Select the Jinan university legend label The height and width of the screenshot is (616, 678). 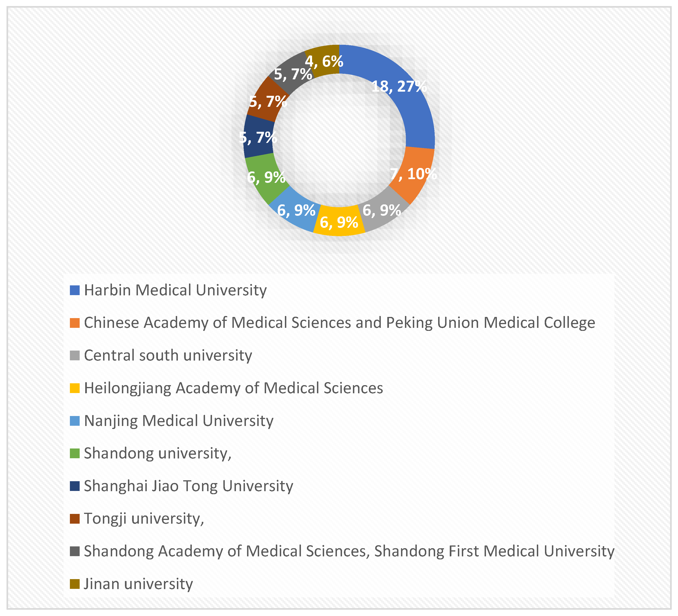click(x=138, y=584)
